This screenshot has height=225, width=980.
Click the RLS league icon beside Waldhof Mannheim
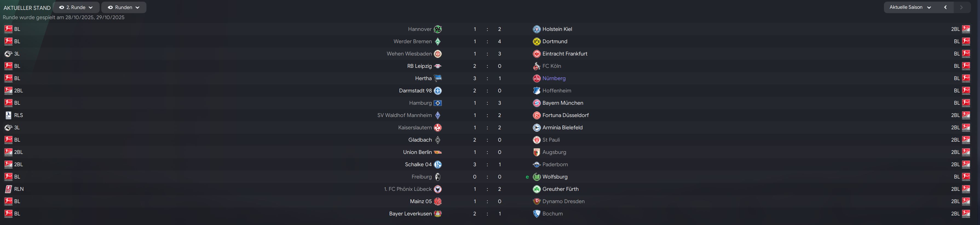point(8,115)
